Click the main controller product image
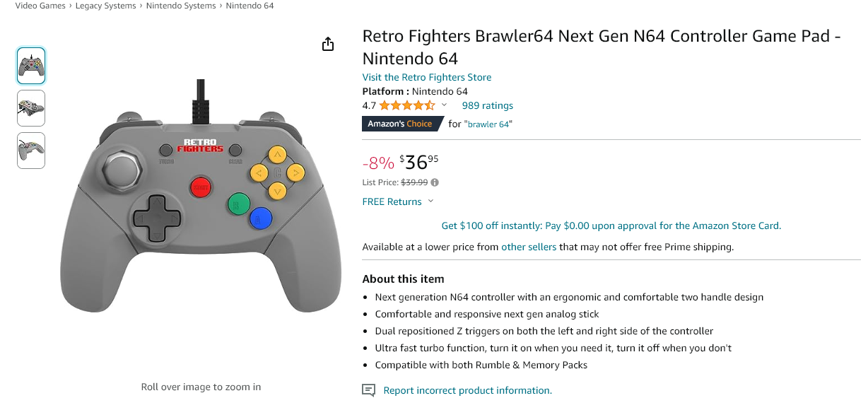The height and width of the screenshot is (410, 868). pyautogui.click(x=201, y=205)
